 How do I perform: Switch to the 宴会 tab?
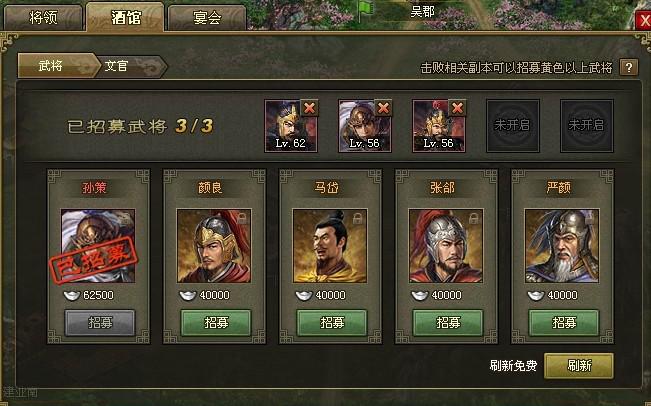(x=207, y=17)
